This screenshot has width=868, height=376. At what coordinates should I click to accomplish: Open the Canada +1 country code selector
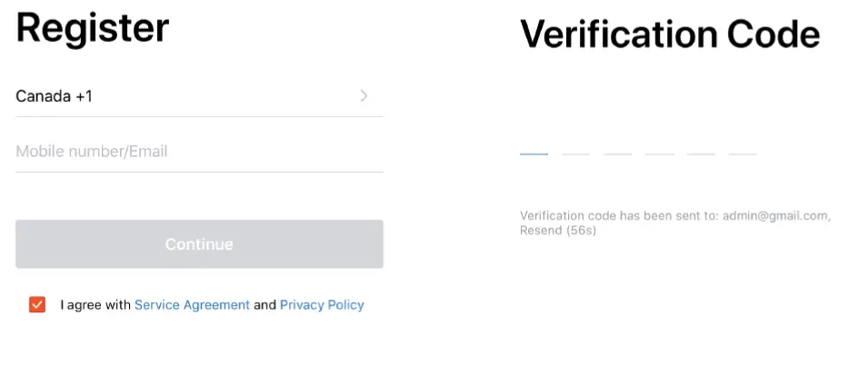click(x=55, y=96)
